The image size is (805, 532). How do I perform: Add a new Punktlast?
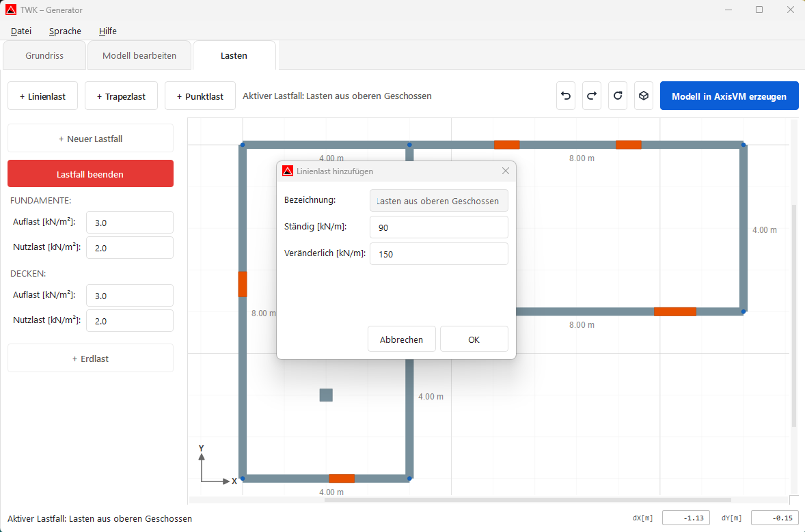point(200,96)
